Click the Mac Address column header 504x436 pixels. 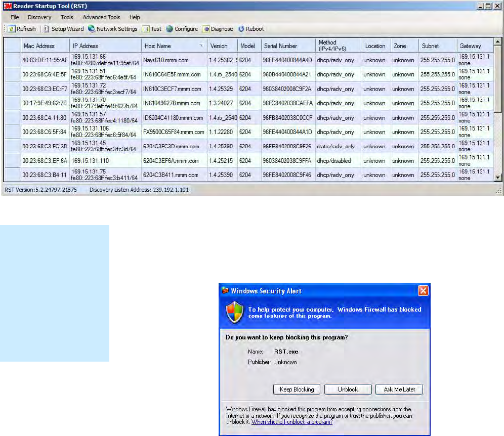click(45, 46)
